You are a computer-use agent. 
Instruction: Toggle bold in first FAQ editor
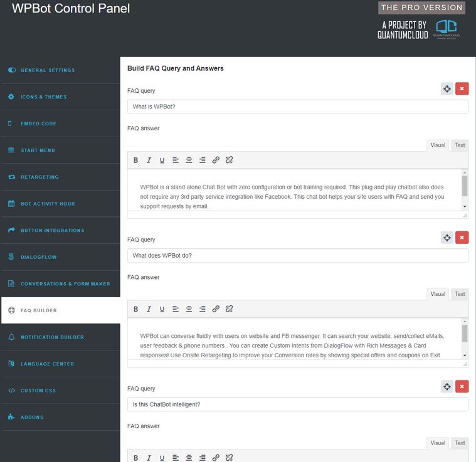135,160
